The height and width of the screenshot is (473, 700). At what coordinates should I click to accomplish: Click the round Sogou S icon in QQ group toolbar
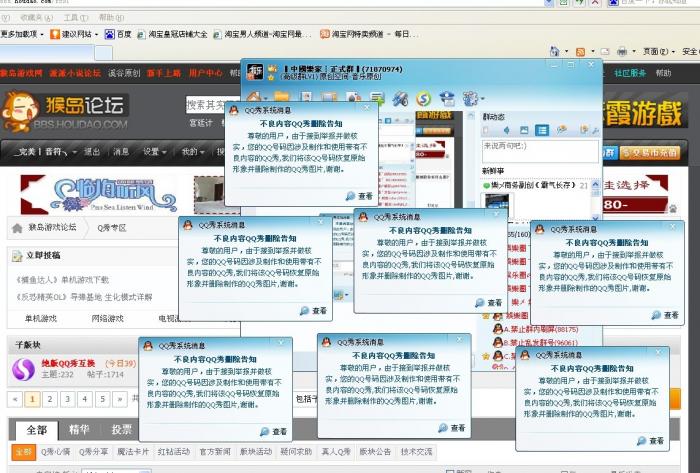(x=424, y=99)
